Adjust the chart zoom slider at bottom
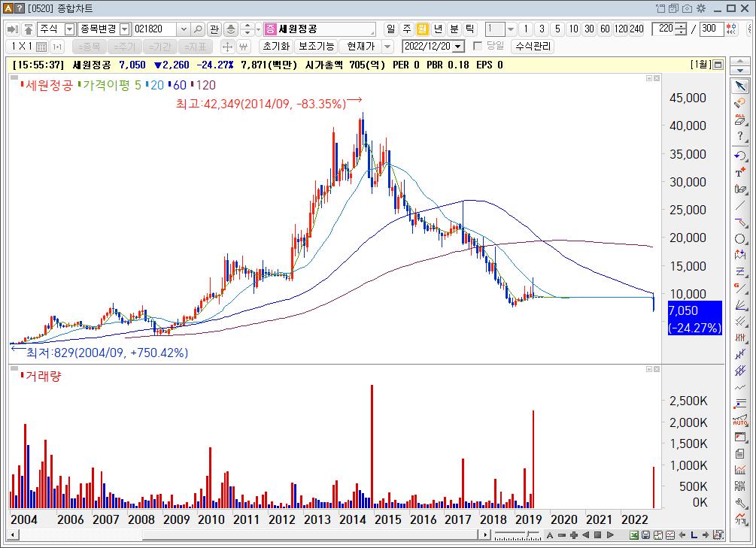Screen dimensions: 756x548 [516, 535]
